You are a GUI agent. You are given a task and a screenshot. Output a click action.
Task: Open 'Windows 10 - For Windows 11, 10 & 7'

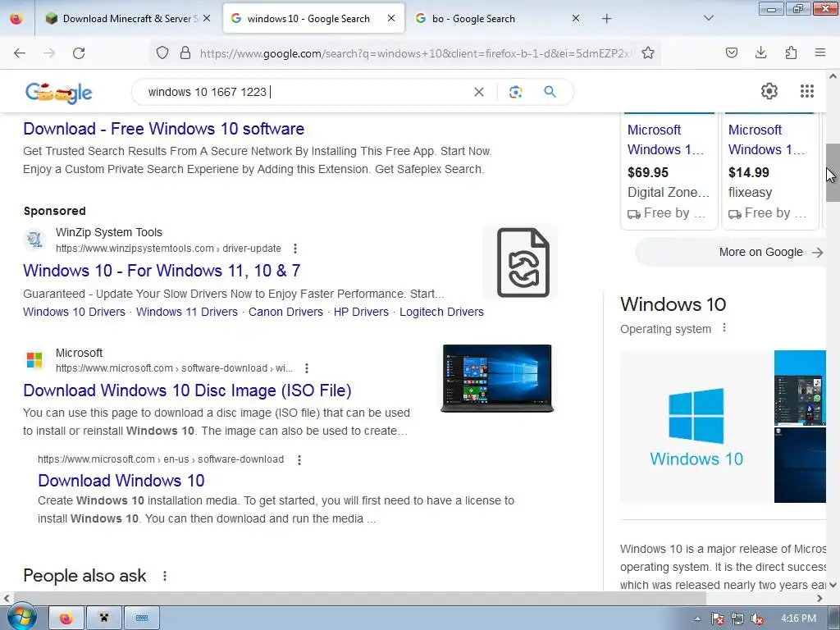click(x=162, y=271)
